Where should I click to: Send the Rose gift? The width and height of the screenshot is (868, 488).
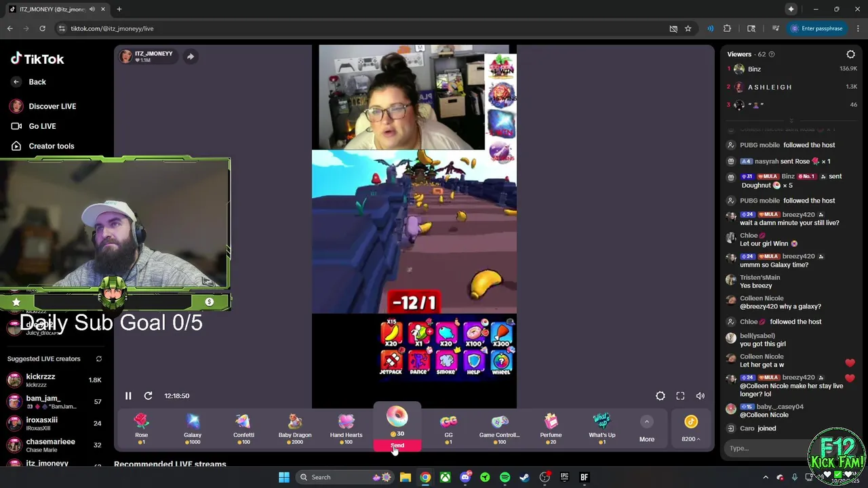141,428
